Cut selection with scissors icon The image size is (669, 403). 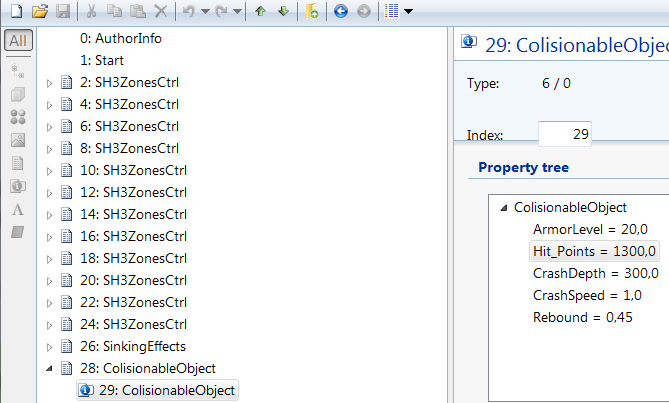tap(91, 11)
